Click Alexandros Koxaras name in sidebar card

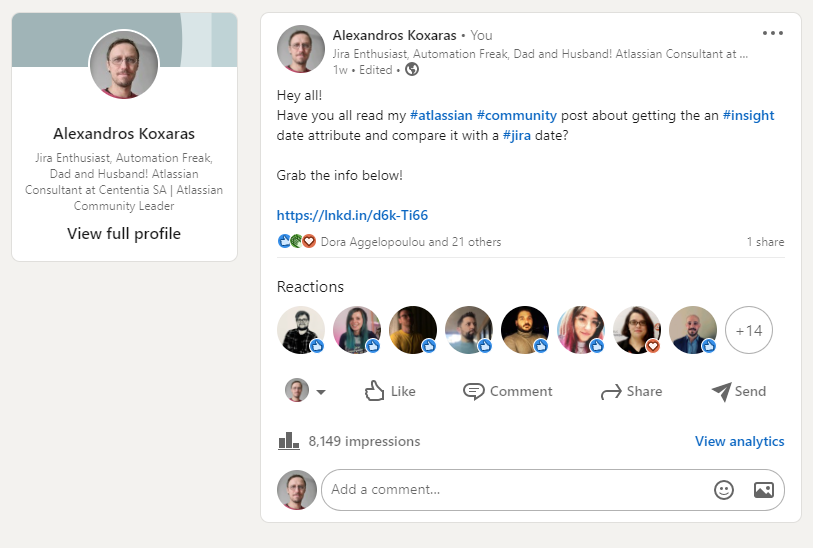point(124,134)
